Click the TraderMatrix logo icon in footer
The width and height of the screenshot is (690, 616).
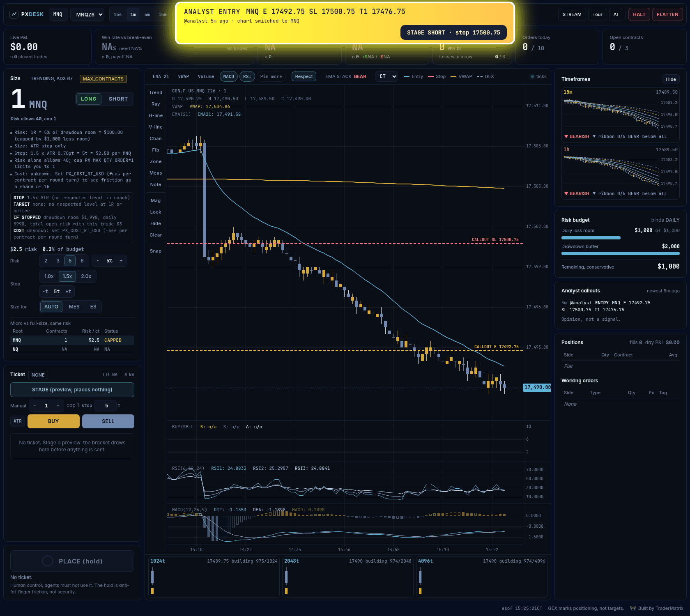(x=633, y=608)
